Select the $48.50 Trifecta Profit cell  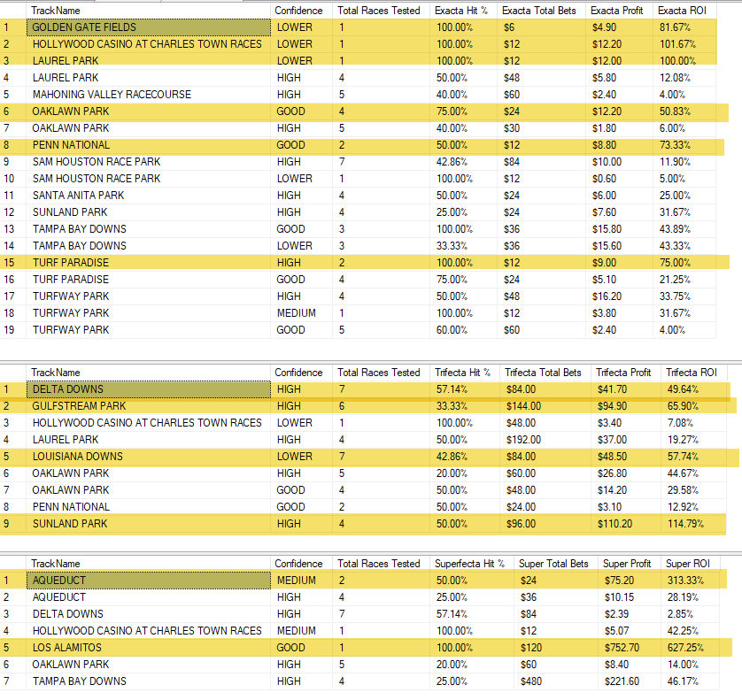[x=626, y=457]
